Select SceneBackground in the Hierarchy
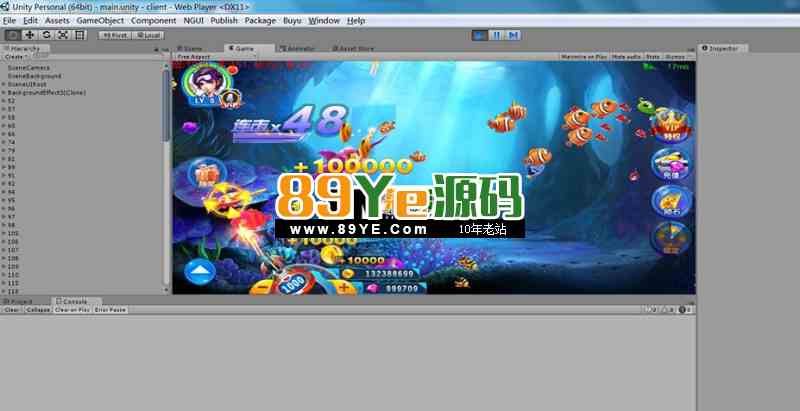Image resolution: width=800 pixels, height=411 pixels. 35,76
